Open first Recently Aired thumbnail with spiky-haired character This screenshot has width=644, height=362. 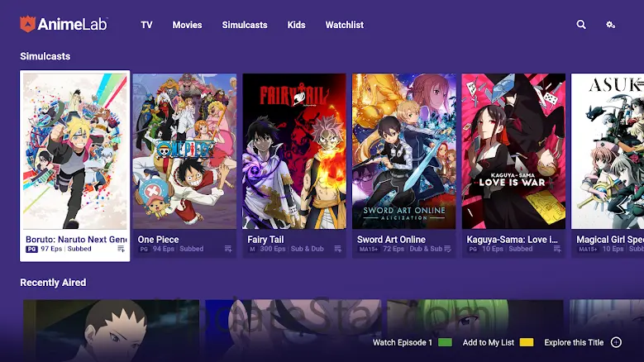pyautogui.click(x=112, y=331)
